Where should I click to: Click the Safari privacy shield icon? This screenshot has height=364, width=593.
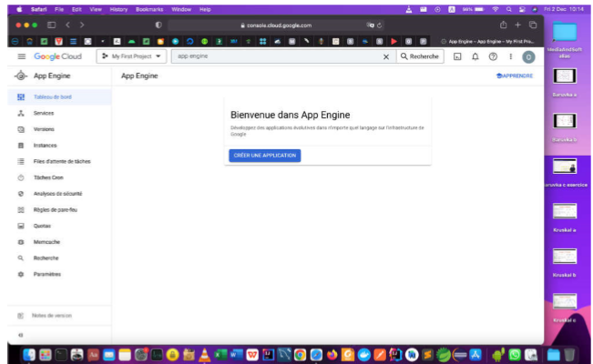point(158,25)
